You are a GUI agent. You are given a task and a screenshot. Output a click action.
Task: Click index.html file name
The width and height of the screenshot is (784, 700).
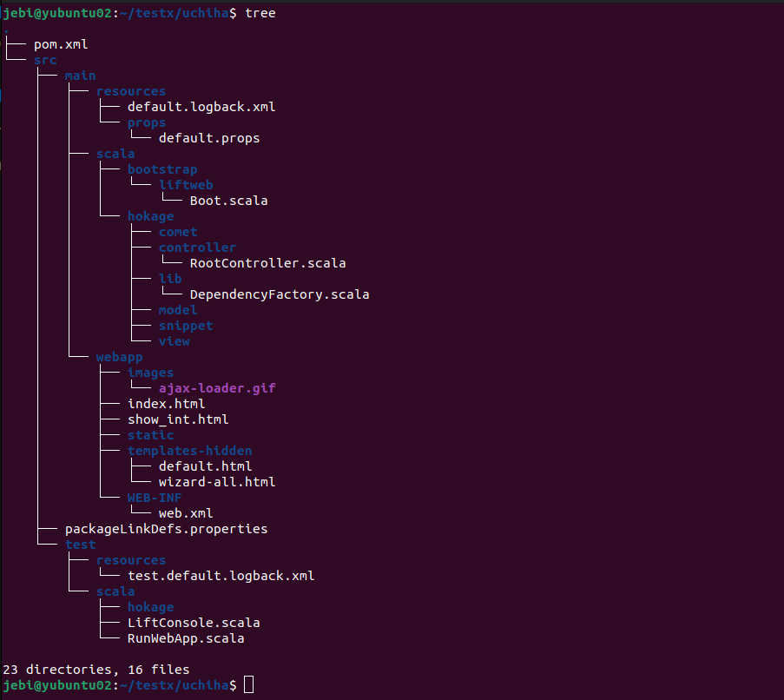pyautogui.click(x=166, y=404)
